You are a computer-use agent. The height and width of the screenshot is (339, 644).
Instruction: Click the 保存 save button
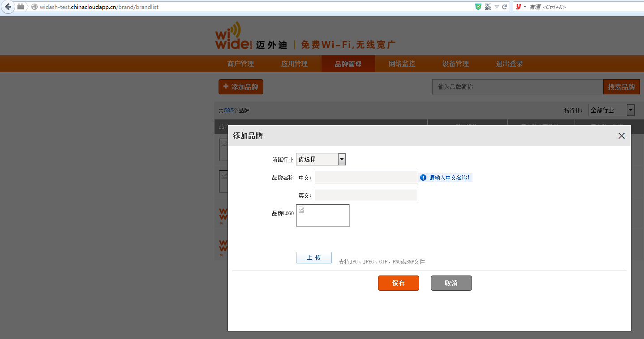coord(398,283)
